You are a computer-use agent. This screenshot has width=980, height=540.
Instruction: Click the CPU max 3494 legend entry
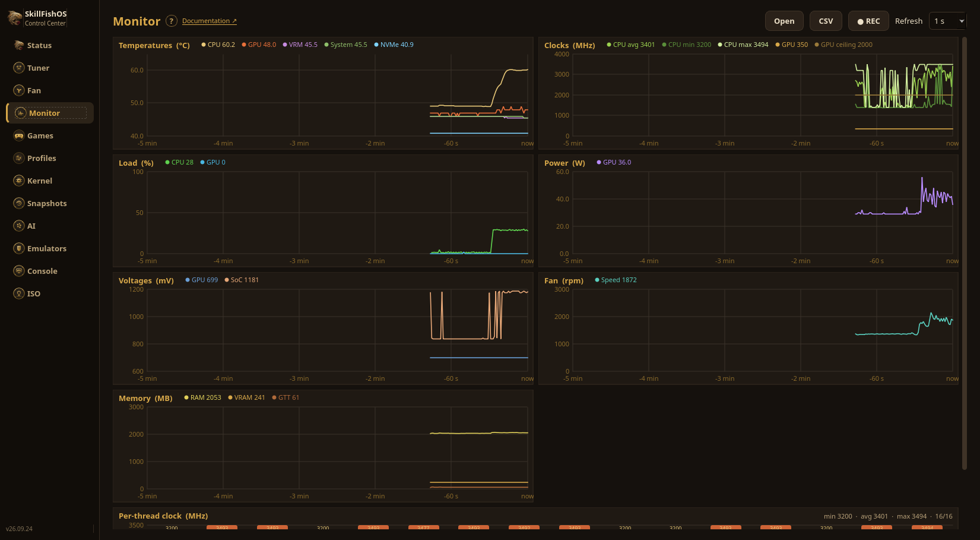[x=743, y=45]
